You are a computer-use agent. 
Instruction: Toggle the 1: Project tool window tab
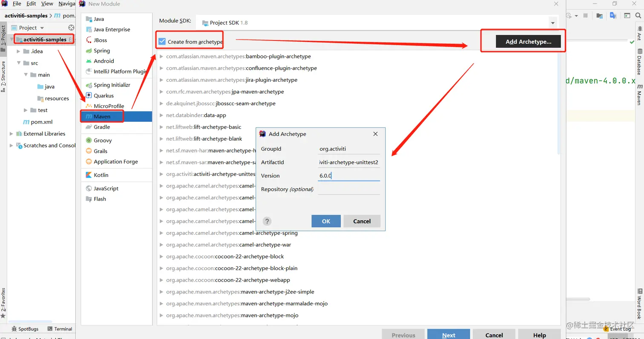click(3, 39)
